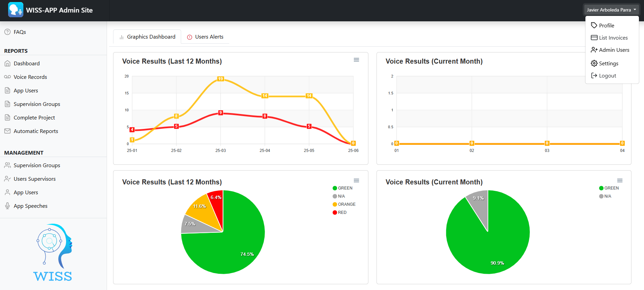This screenshot has width=644, height=290.
Task: Click the RED legend color marker
Action: pyautogui.click(x=335, y=213)
